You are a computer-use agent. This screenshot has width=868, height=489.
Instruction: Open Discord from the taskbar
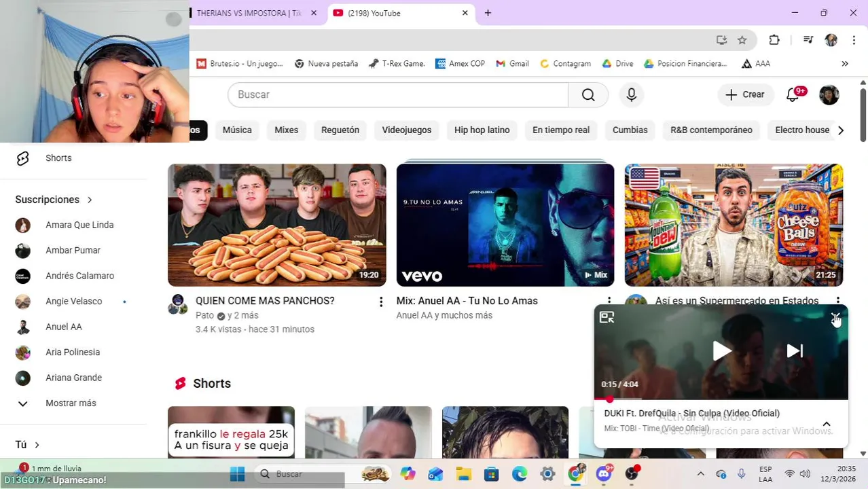point(604,473)
